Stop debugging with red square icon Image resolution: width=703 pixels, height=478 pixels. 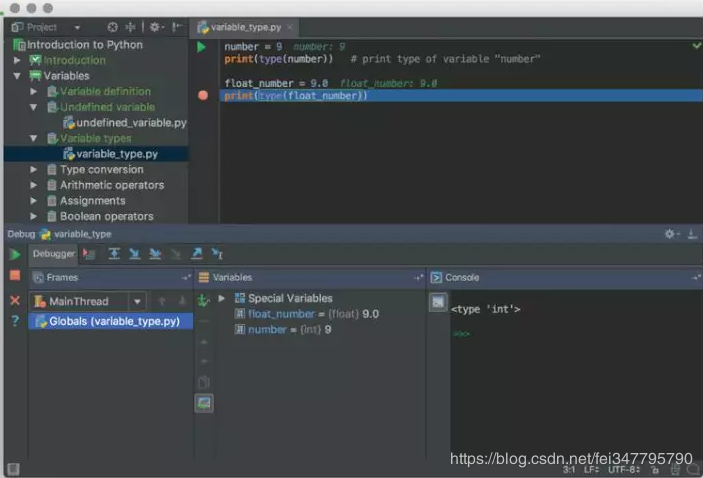(15, 275)
